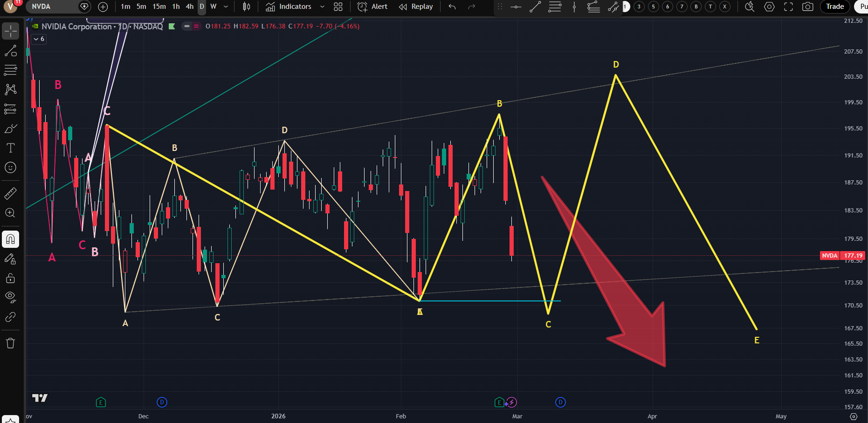The width and height of the screenshot is (868, 423).
Task: Select the Text drawing tool
Action: coord(10,148)
